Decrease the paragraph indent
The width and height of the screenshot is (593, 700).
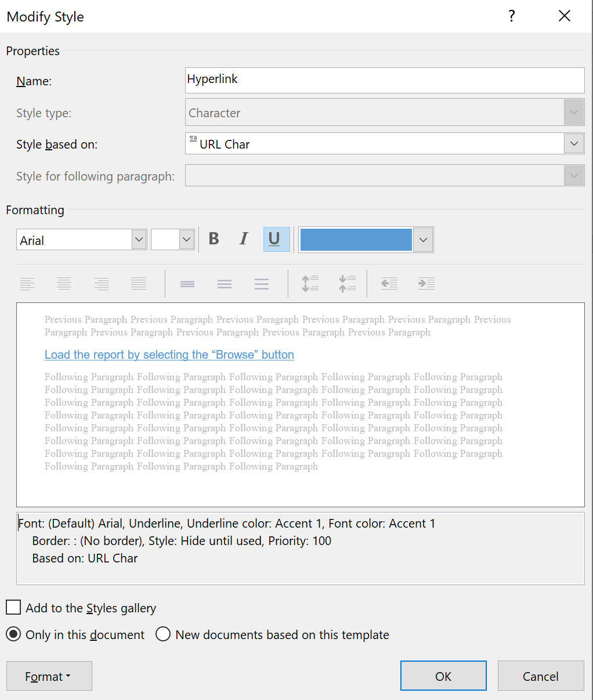click(389, 284)
